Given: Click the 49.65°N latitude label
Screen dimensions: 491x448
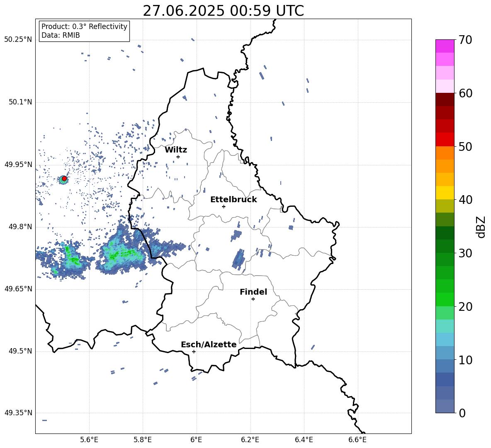Looking at the screenshot, I should coord(18,289).
